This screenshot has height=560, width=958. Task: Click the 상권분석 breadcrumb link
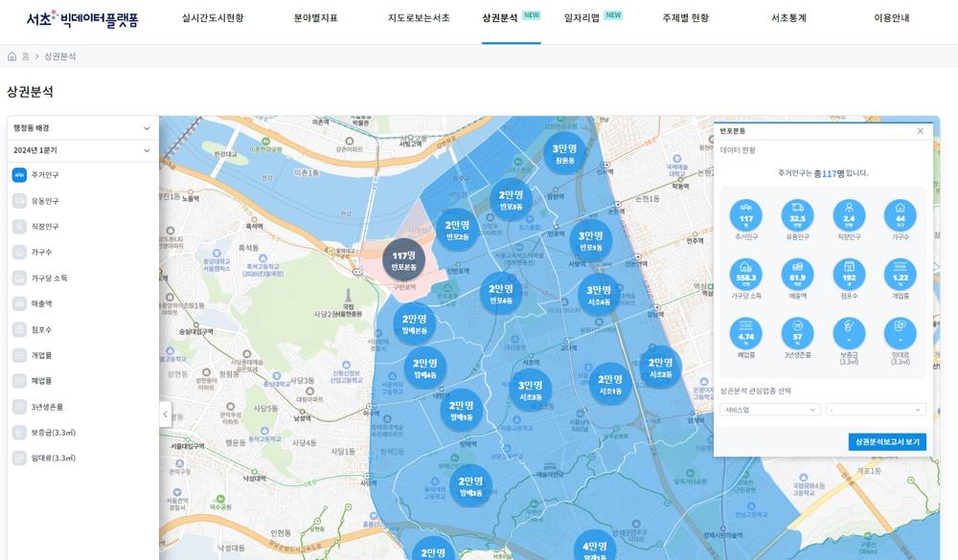click(x=59, y=56)
